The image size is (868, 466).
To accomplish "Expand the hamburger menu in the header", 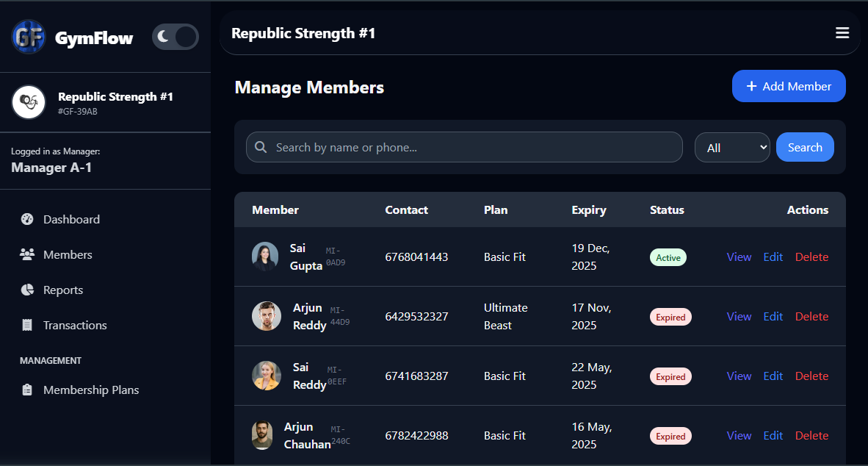I will 842,32.
